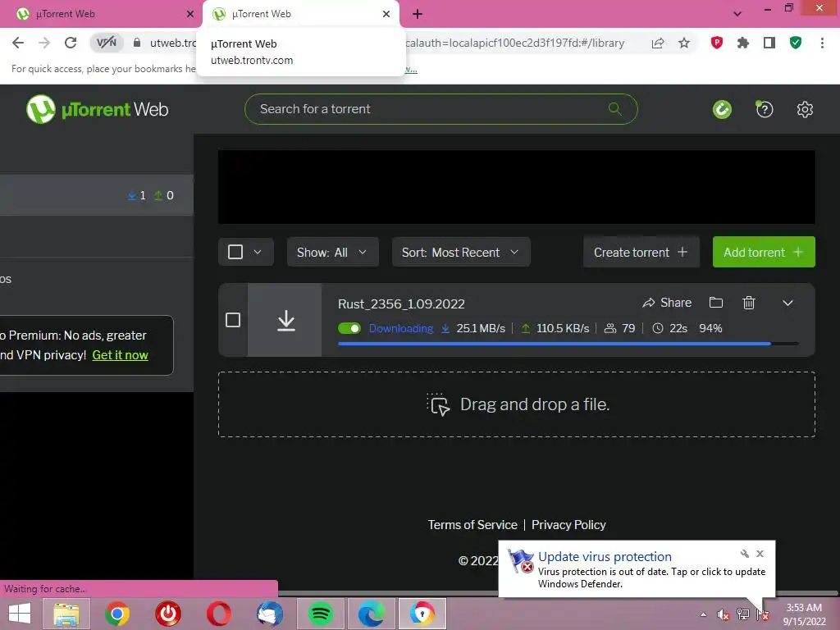Click the Get it now link
Screen dimensions: 840x630
(120, 354)
